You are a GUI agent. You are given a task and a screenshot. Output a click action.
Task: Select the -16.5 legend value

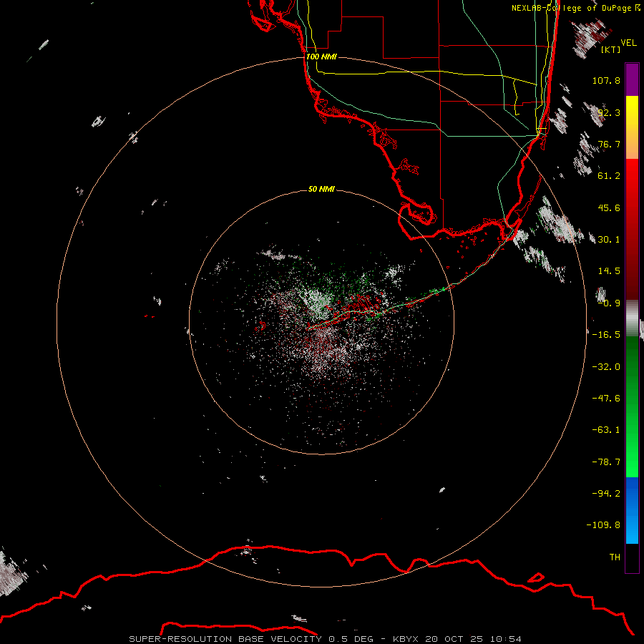coord(606,335)
